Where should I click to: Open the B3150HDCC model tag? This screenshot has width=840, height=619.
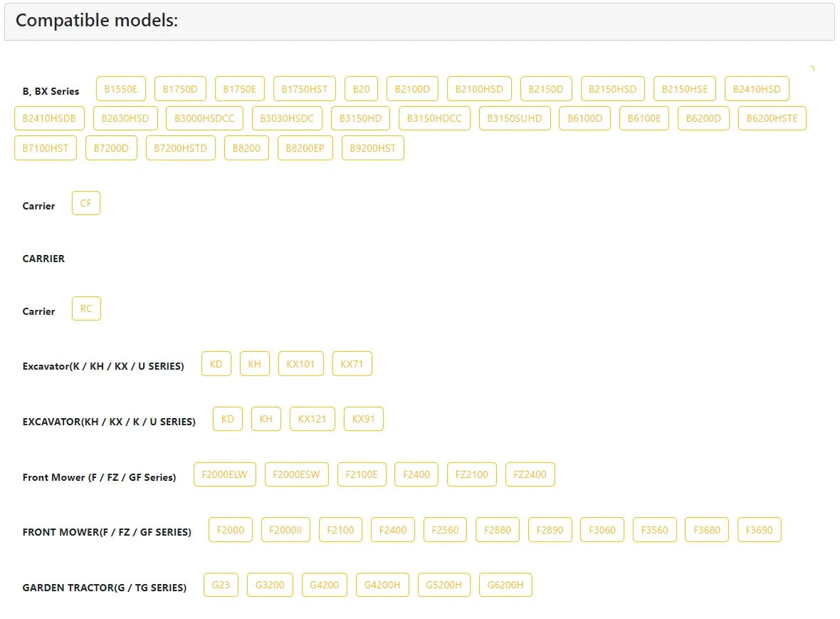[434, 118]
